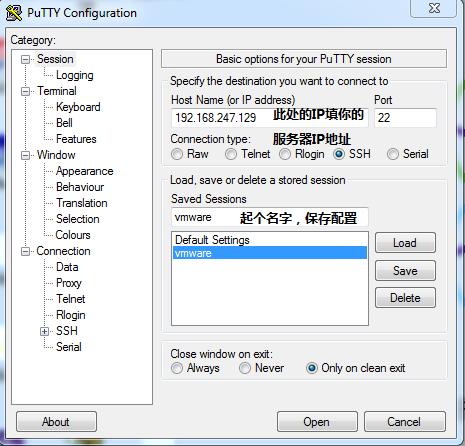Select Session in the category tree

coord(55,59)
